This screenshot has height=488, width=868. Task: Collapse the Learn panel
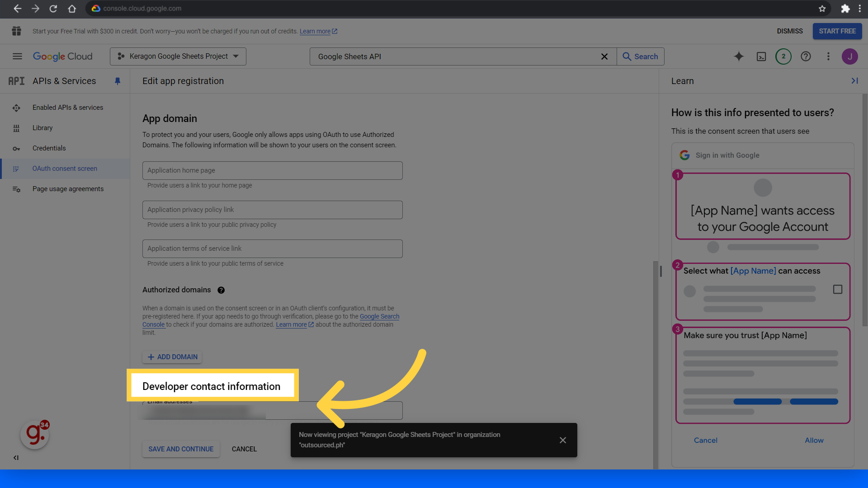pyautogui.click(x=854, y=81)
